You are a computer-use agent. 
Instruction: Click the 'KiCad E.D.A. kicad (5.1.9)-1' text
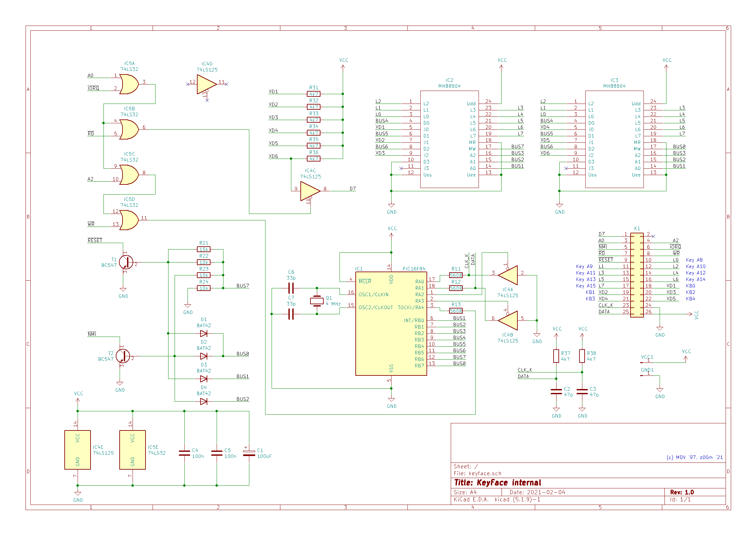point(497,500)
